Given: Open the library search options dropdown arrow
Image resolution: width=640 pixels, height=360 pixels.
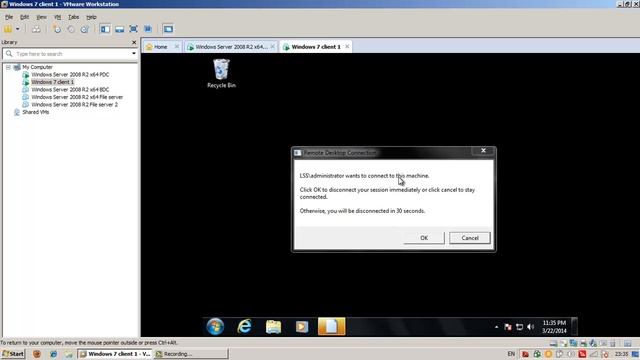Looking at the screenshot, I should 134,54.
